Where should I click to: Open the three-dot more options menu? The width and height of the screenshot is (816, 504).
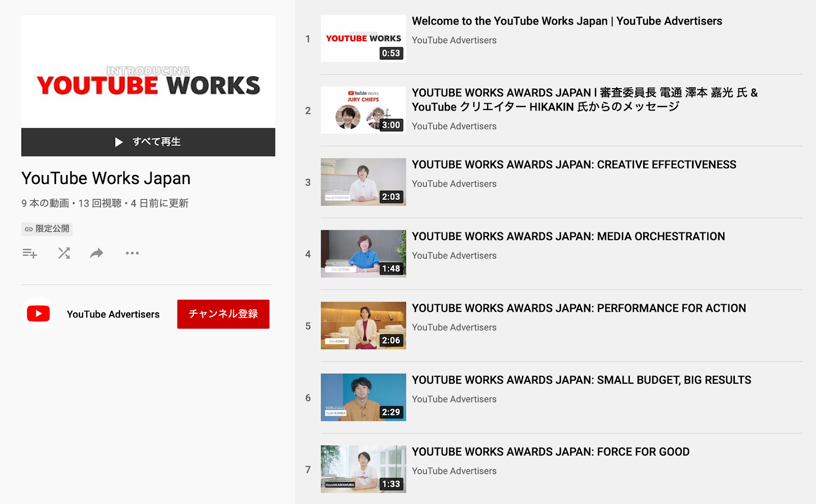tap(132, 253)
